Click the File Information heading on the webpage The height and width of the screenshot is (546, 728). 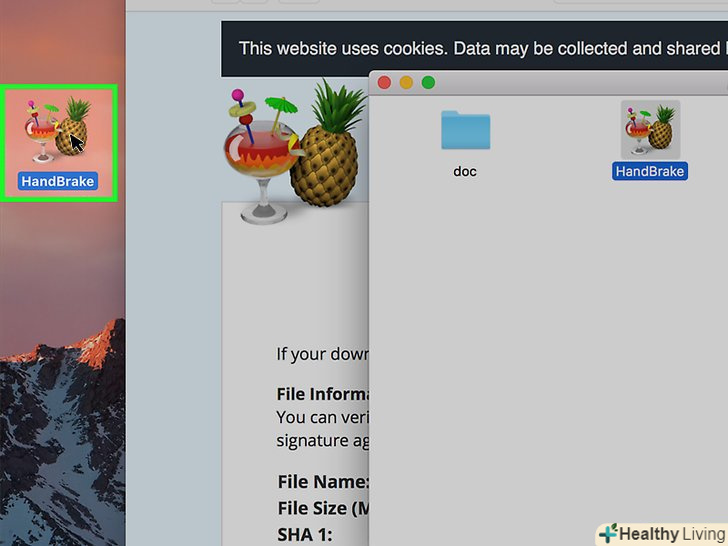pyautogui.click(x=322, y=394)
